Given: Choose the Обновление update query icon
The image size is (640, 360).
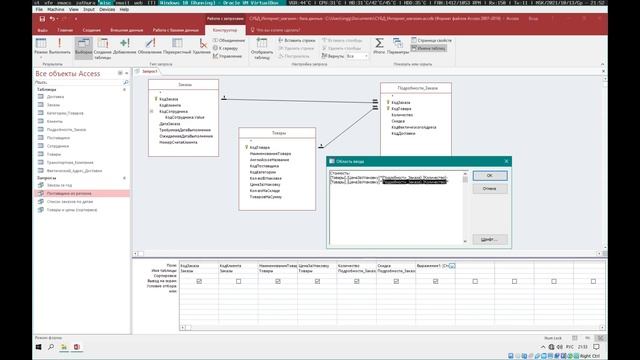Looking at the screenshot, I should click(150, 43).
